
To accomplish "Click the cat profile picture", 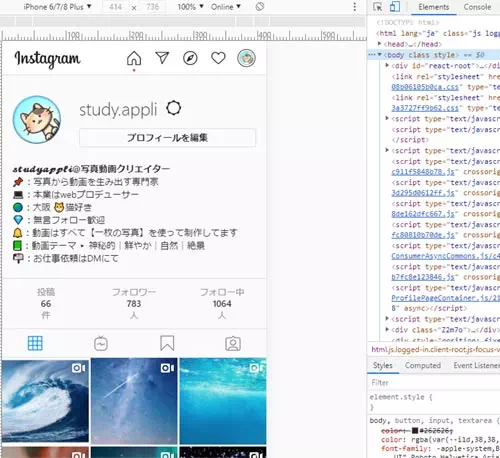I will pos(37,120).
